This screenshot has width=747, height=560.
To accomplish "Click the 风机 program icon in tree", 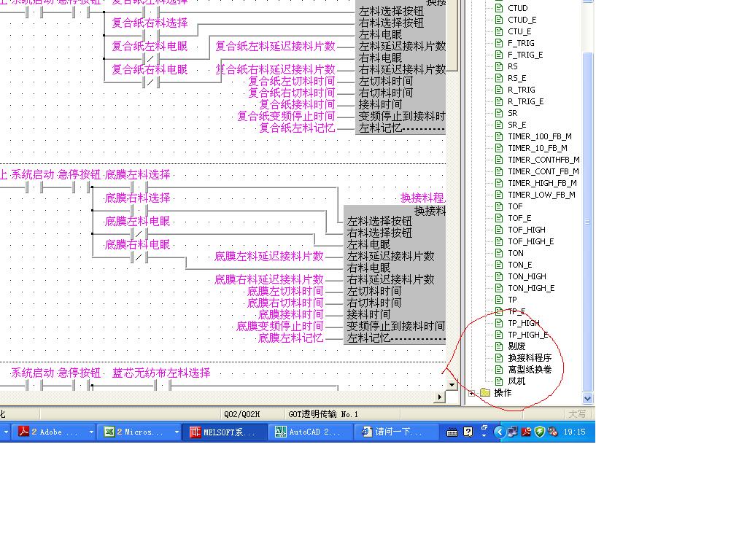I will (500, 381).
